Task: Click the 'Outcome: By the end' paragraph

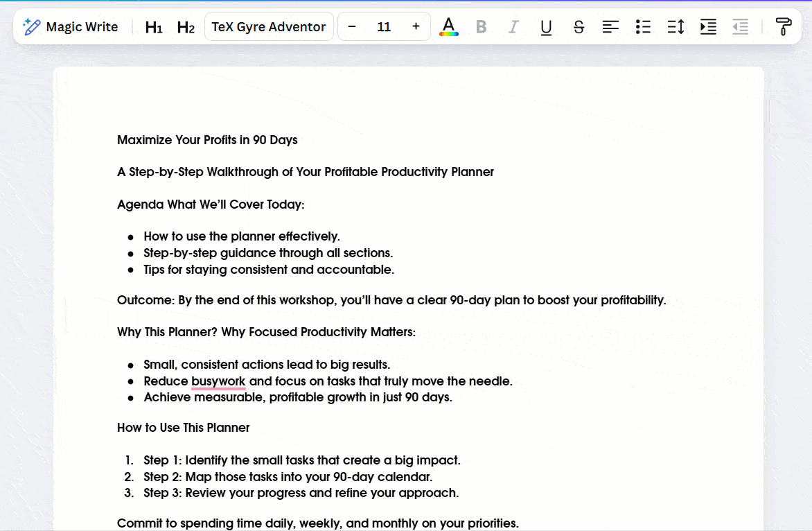Action: point(391,300)
